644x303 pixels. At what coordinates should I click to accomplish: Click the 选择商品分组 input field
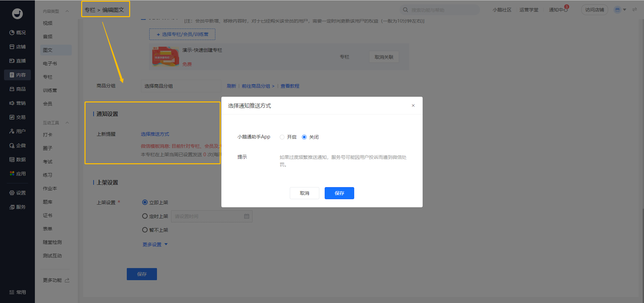[181, 86]
